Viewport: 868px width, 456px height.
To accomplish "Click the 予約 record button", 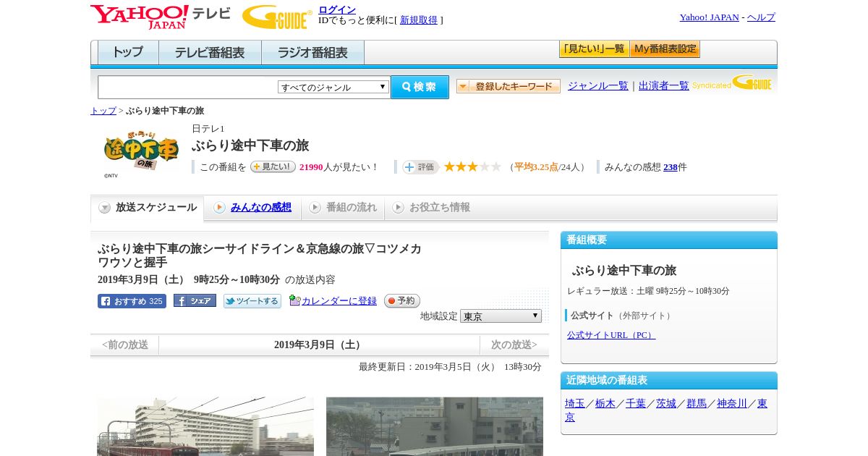I will [x=402, y=301].
